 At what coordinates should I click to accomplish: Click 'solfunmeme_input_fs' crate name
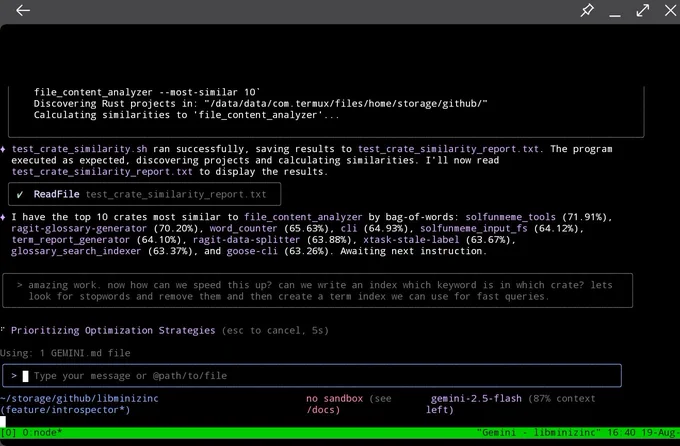(x=474, y=228)
